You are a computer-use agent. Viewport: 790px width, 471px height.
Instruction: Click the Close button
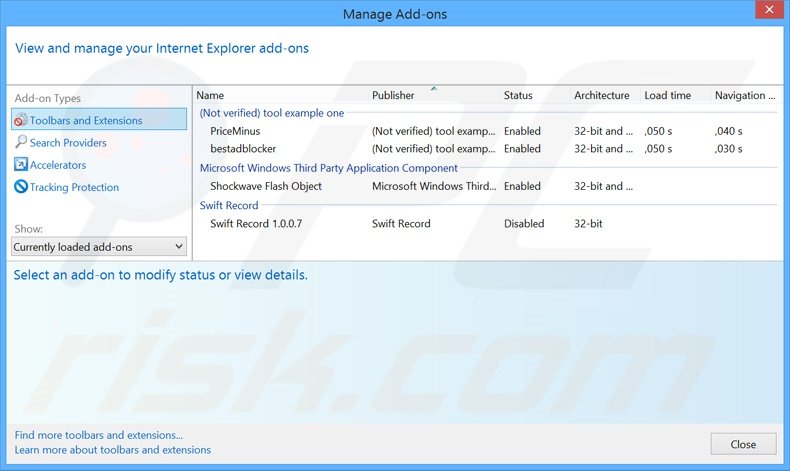(x=743, y=444)
